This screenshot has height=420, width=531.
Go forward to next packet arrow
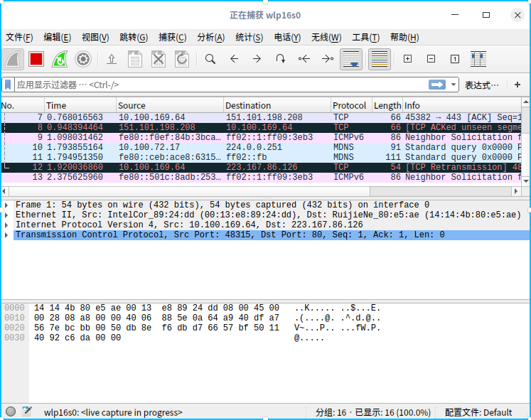257,59
